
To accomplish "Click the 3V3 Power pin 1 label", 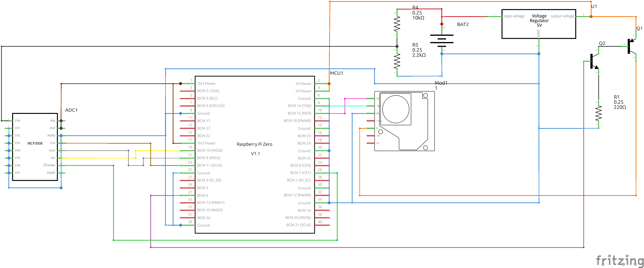I will pos(207,84).
